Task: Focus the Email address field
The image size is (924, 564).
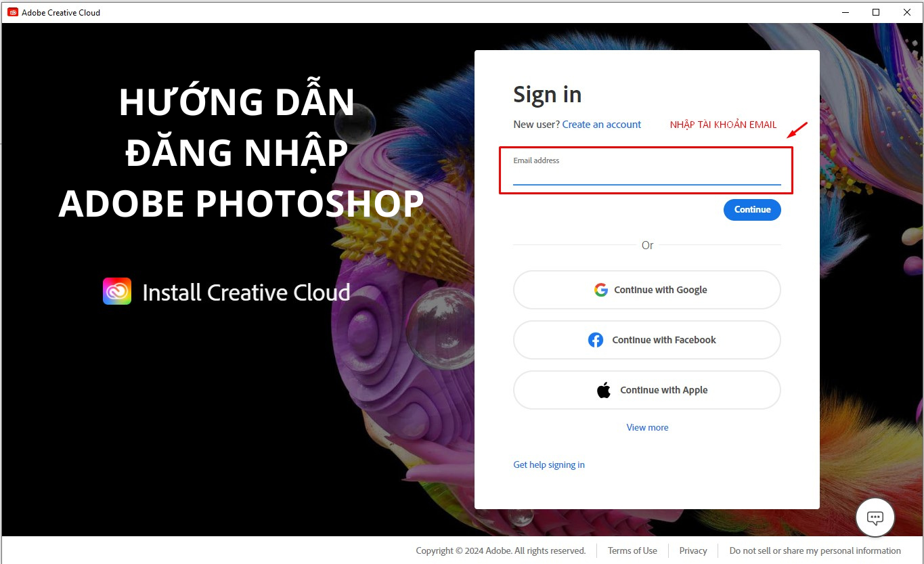Action: (646, 176)
